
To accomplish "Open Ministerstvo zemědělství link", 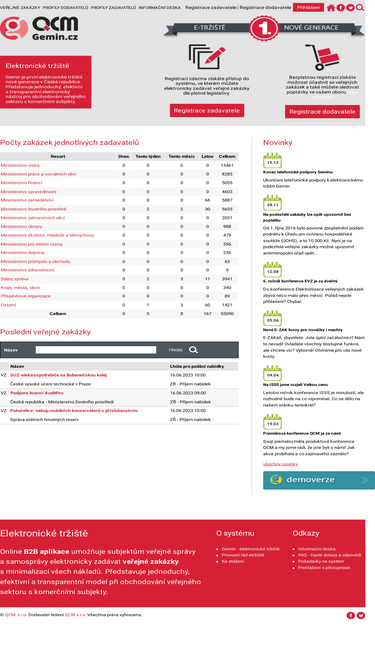I will 27,200.
